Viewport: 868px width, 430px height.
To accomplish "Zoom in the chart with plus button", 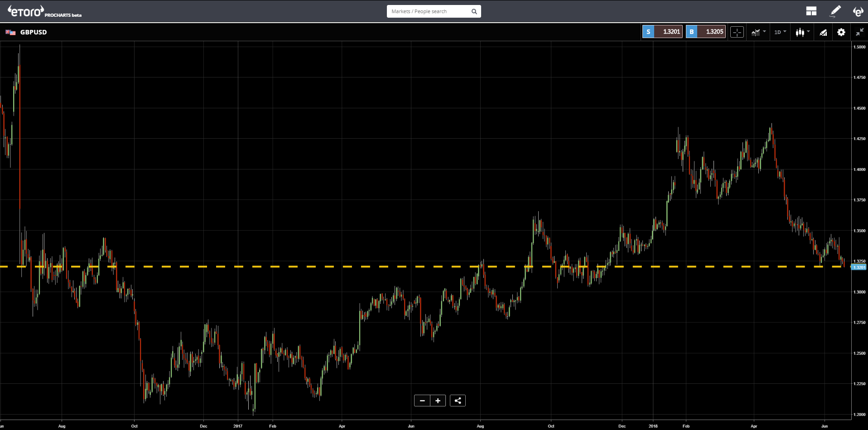I will pyautogui.click(x=438, y=401).
